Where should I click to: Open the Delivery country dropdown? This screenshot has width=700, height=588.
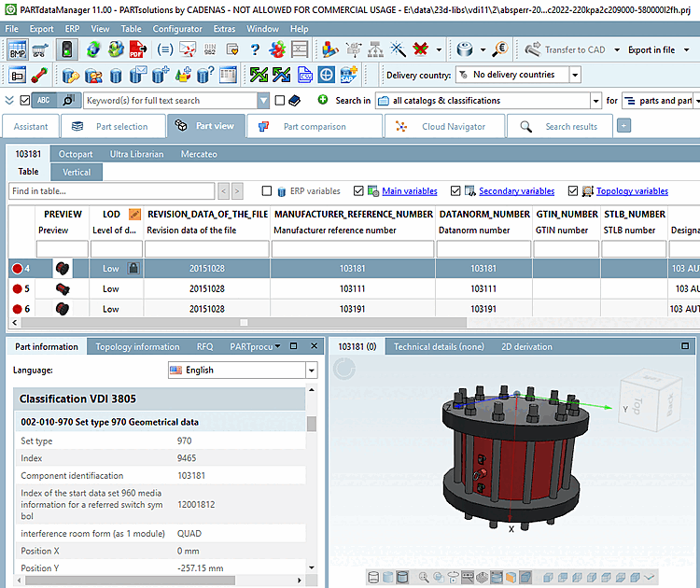[574, 75]
